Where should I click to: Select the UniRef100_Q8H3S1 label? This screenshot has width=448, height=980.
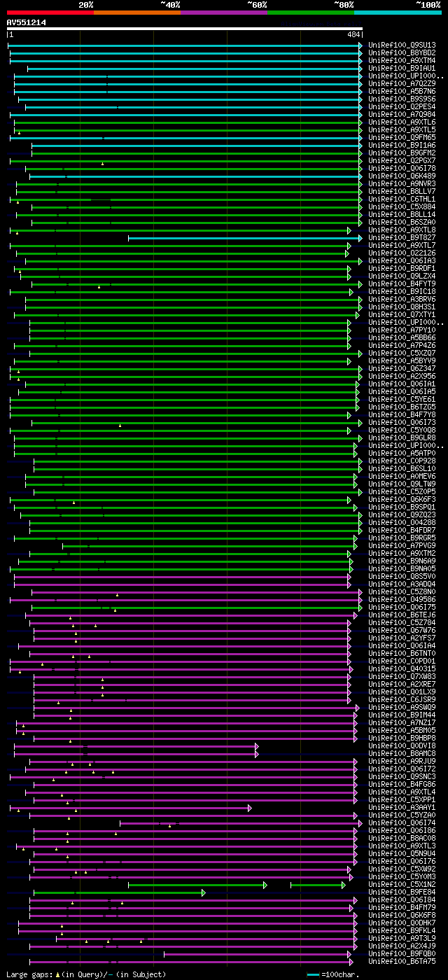[x=402, y=307]
